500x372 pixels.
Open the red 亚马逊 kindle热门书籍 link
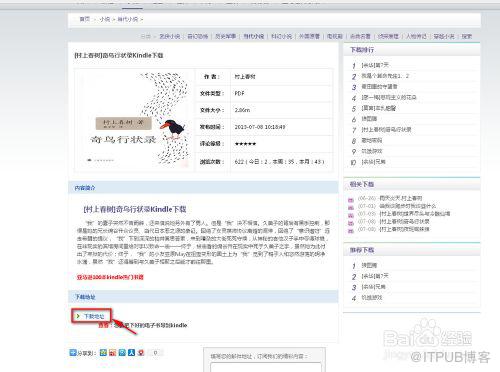click(x=110, y=277)
